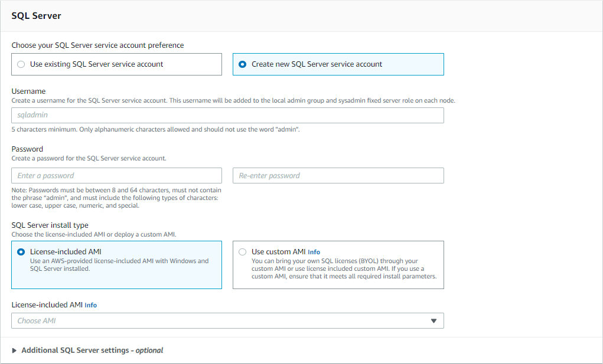Open the Info link next to "Use custom AMI"
This screenshot has width=603, height=364.
pos(314,251)
